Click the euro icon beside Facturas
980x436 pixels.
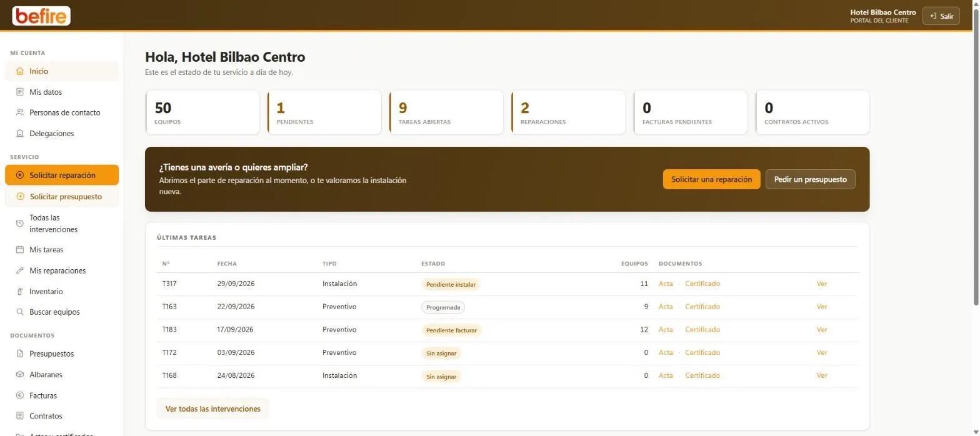click(20, 395)
